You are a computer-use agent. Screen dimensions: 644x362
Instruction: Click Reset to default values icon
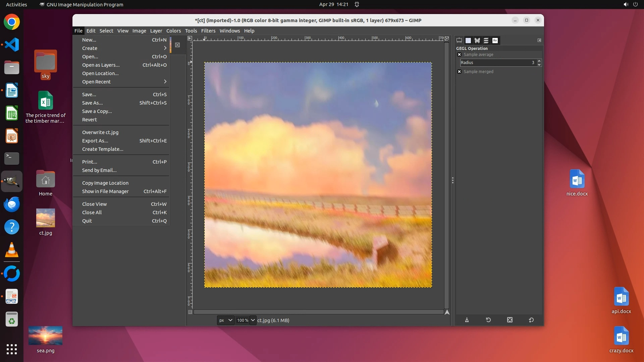click(x=531, y=320)
